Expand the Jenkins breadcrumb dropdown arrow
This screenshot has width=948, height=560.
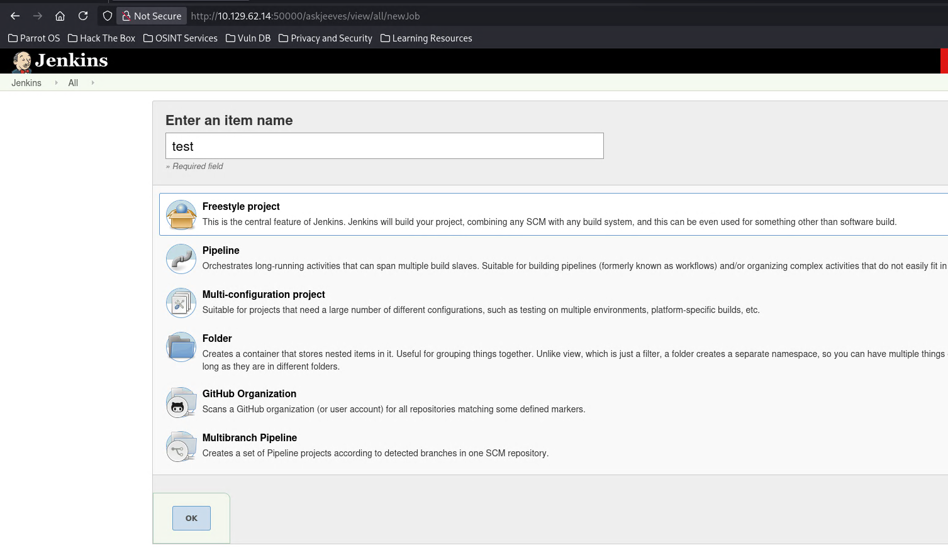pos(56,82)
